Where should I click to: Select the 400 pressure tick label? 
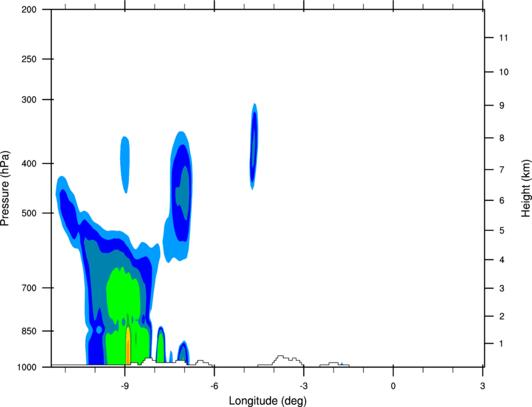pos(29,163)
